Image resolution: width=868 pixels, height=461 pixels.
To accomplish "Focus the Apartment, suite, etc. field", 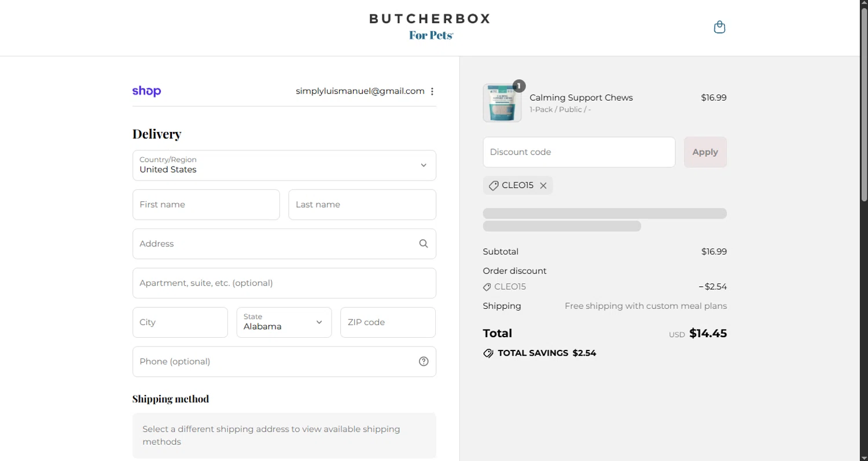I will coord(284,283).
